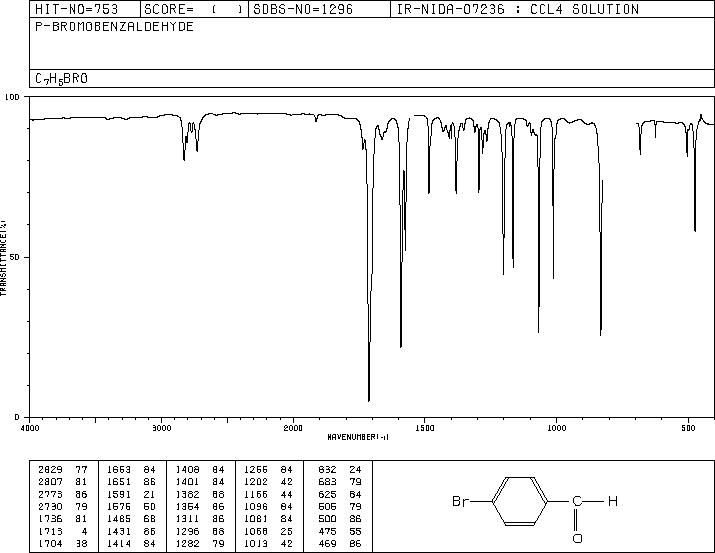715x553 pixels.
Task: Click the molecular formula C7H5BRO
Action: (61, 79)
